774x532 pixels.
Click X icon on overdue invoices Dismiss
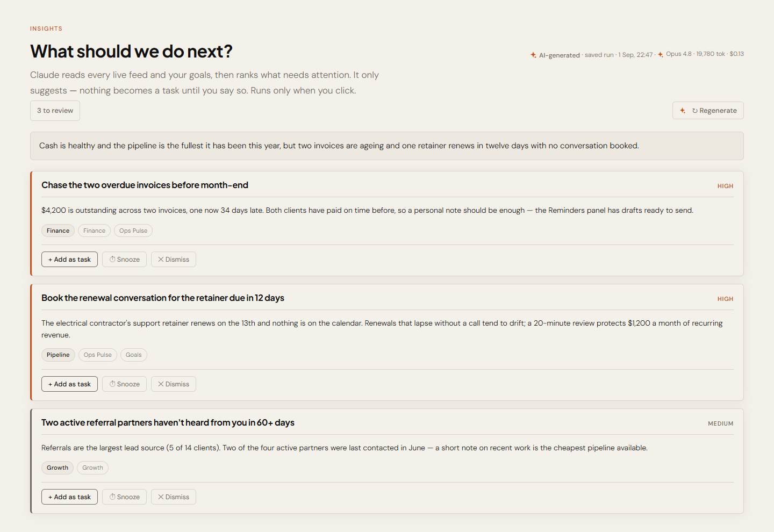(161, 260)
